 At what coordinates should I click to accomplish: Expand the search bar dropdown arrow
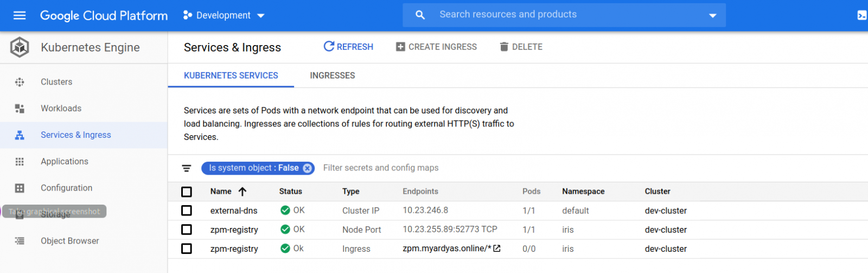713,16
